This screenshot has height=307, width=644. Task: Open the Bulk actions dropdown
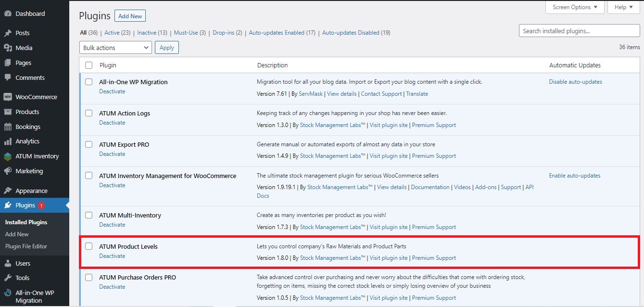tap(115, 48)
